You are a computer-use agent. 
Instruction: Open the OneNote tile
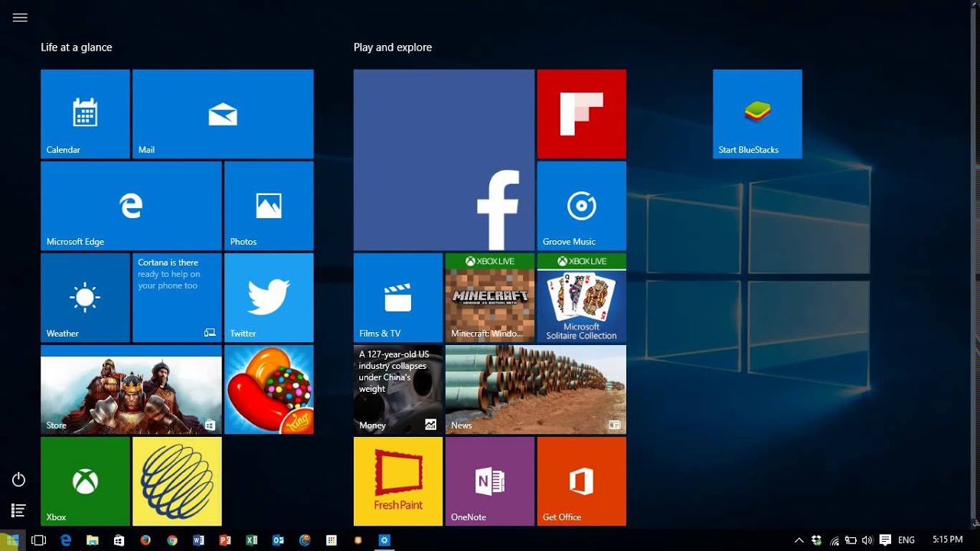pos(490,481)
